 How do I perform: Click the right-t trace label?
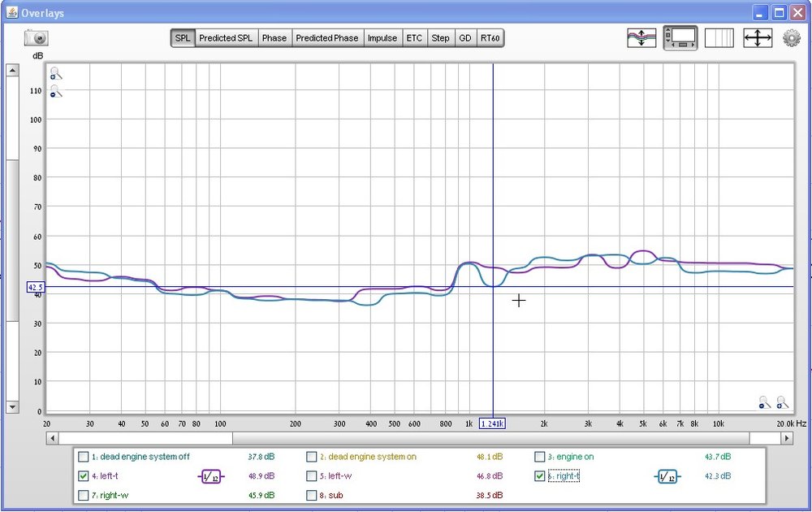coord(564,476)
